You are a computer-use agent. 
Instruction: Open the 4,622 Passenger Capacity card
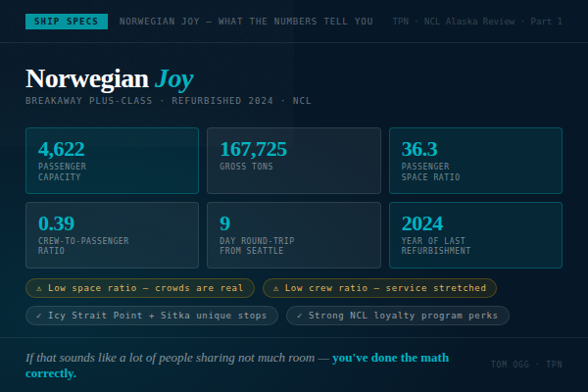pos(112,161)
